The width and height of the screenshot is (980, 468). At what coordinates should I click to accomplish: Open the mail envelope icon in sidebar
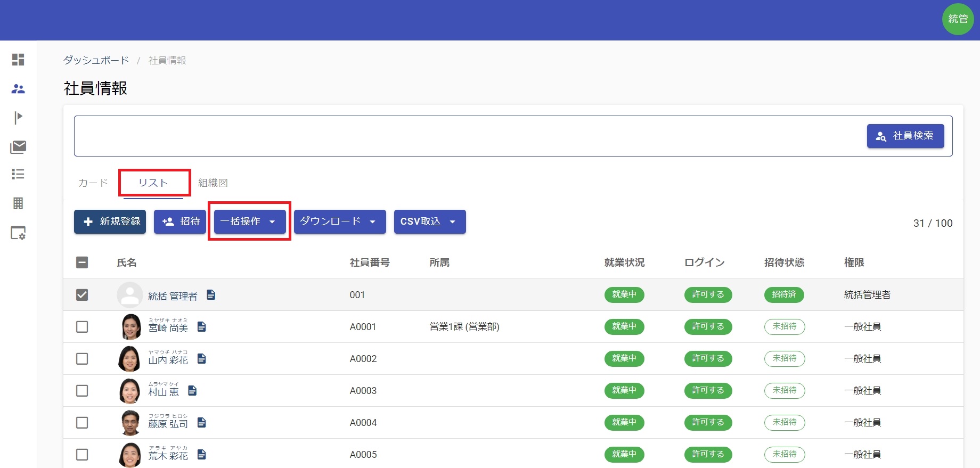click(18, 146)
